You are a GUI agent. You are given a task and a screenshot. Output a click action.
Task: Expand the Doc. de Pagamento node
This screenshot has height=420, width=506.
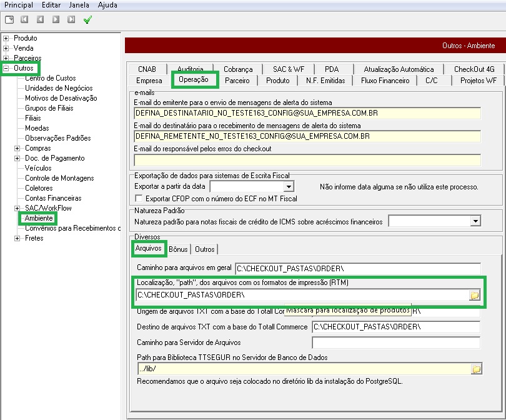[x=17, y=159]
